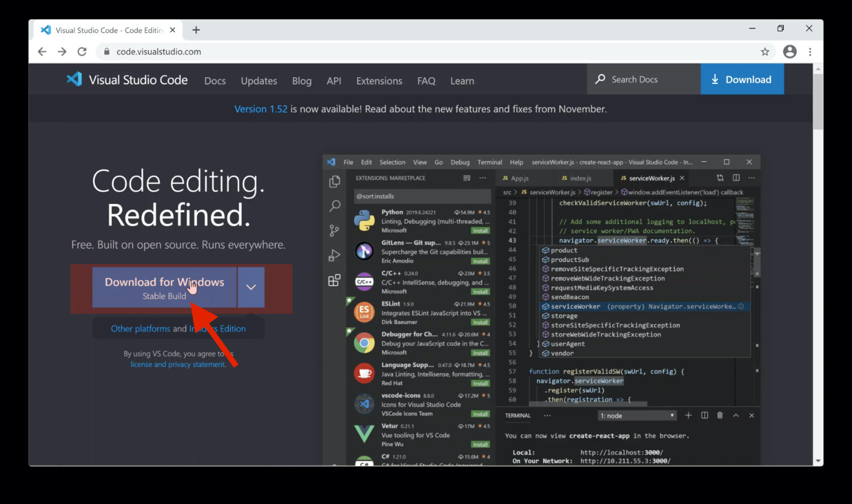
Task: Open the Insiders Edition link
Action: (x=218, y=329)
